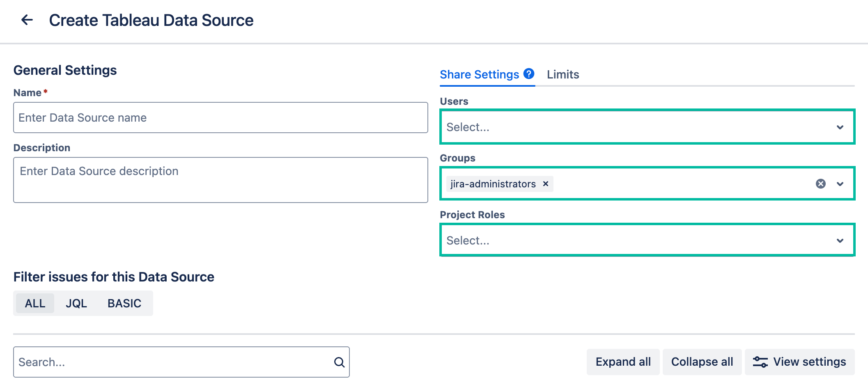Switch to the Share Settings tab
The height and width of the screenshot is (392, 868).
(x=480, y=74)
